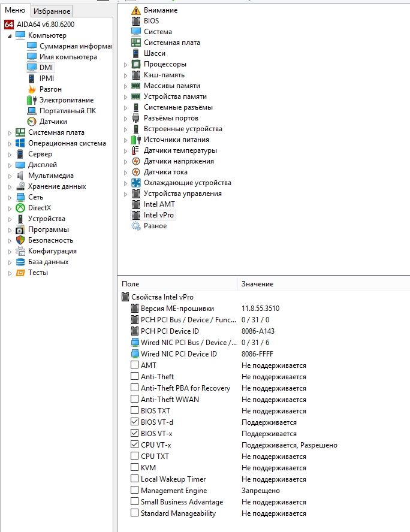
Task: Switch to the Меню tab
Action: coord(15,11)
